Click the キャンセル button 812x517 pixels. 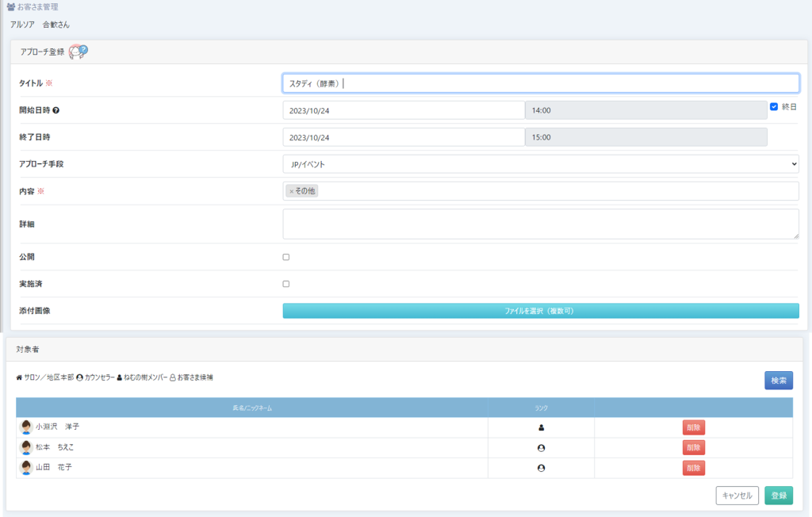737,496
